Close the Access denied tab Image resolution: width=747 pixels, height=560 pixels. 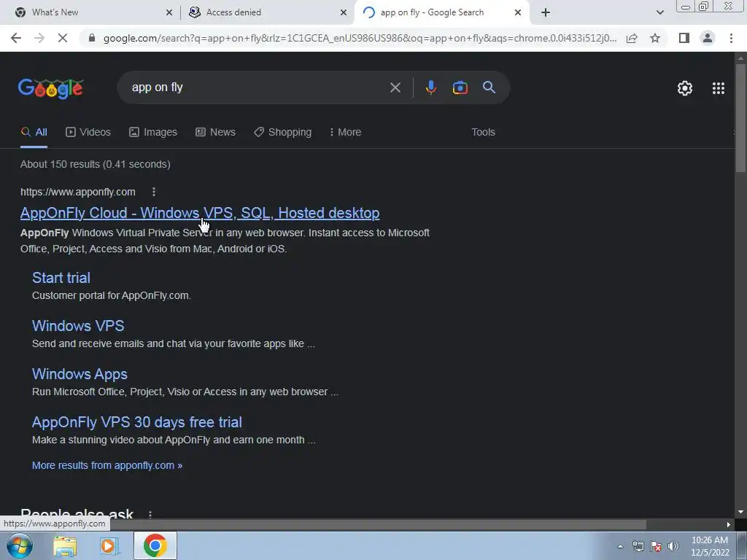[344, 12]
